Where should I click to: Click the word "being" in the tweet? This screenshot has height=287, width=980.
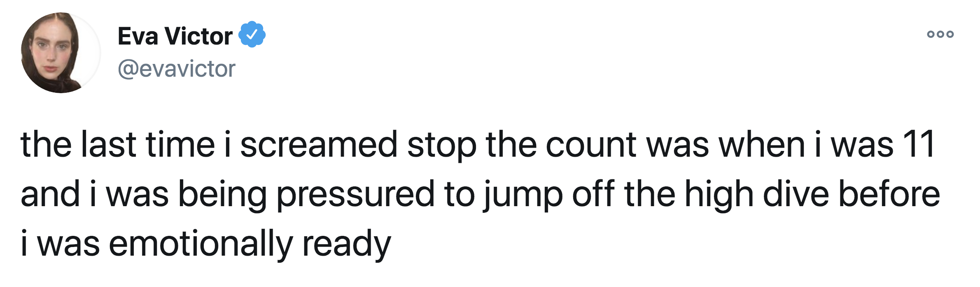click(x=222, y=195)
